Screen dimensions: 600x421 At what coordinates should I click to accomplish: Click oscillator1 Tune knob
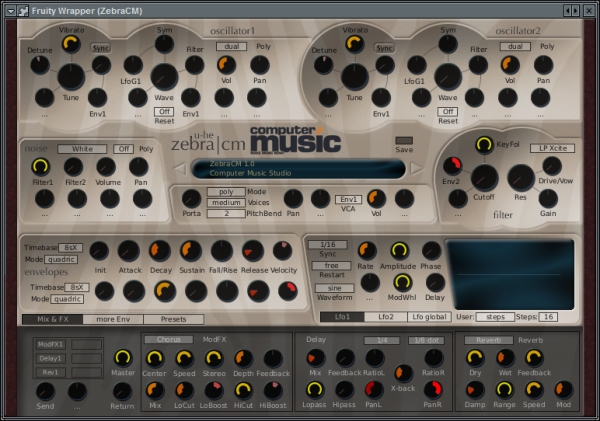coord(71,77)
